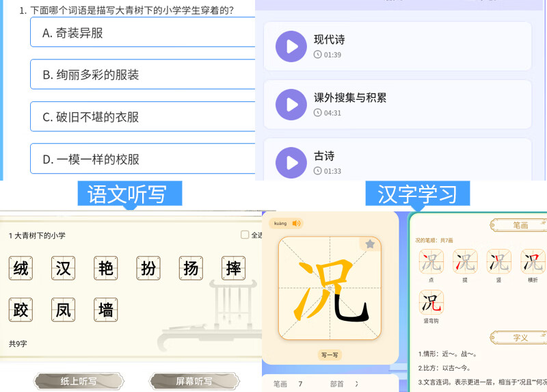547x392 pixels.
Task: Favorite the character with the star icon
Action: click(x=370, y=244)
